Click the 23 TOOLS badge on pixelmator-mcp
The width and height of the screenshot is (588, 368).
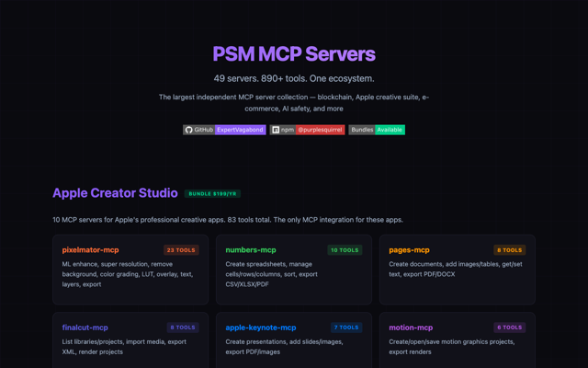181,250
